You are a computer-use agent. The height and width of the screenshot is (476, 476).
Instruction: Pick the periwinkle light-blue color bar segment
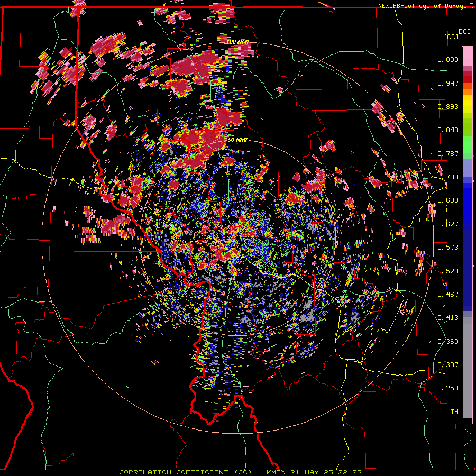pyautogui.click(x=467, y=168)
